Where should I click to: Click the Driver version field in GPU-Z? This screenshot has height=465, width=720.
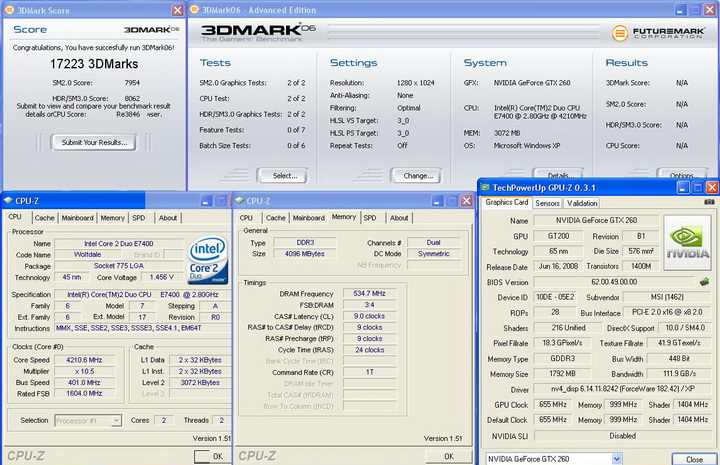coord(623,389)
